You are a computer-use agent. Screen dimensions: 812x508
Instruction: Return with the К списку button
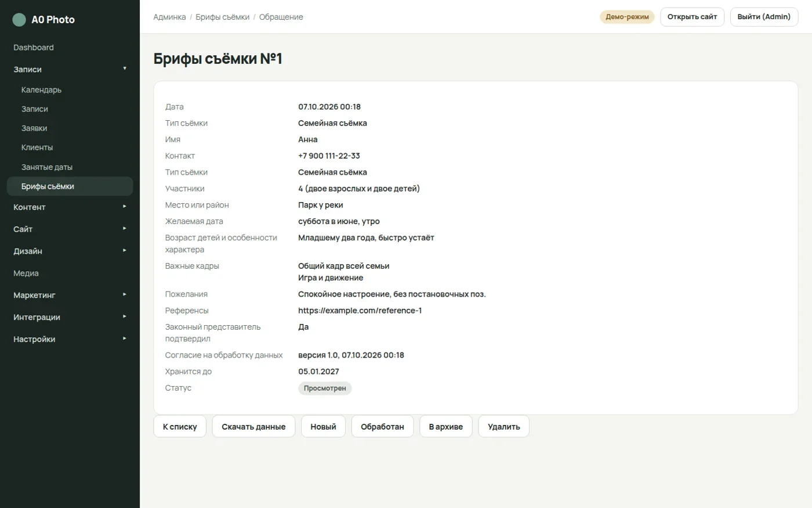coord(180,427)
